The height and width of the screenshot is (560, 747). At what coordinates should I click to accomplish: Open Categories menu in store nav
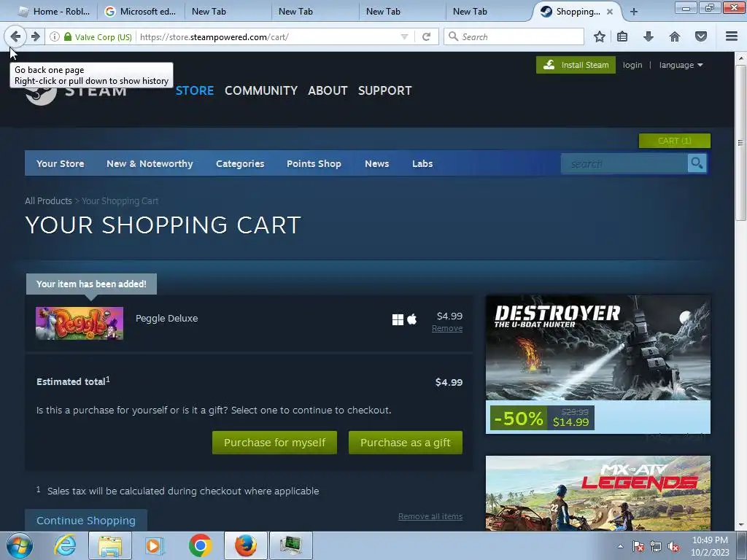[x=240, y=163]
